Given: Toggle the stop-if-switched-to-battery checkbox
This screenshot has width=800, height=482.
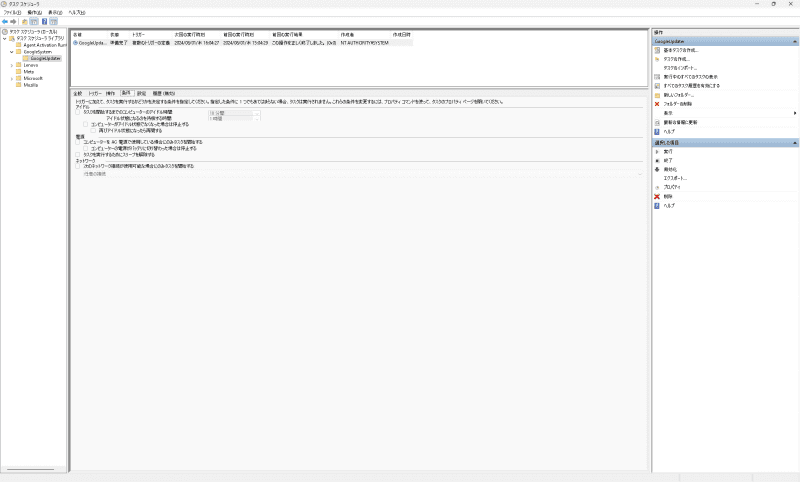Looking at the screenshot, I should pyautogui.click(x=86, y=148).
